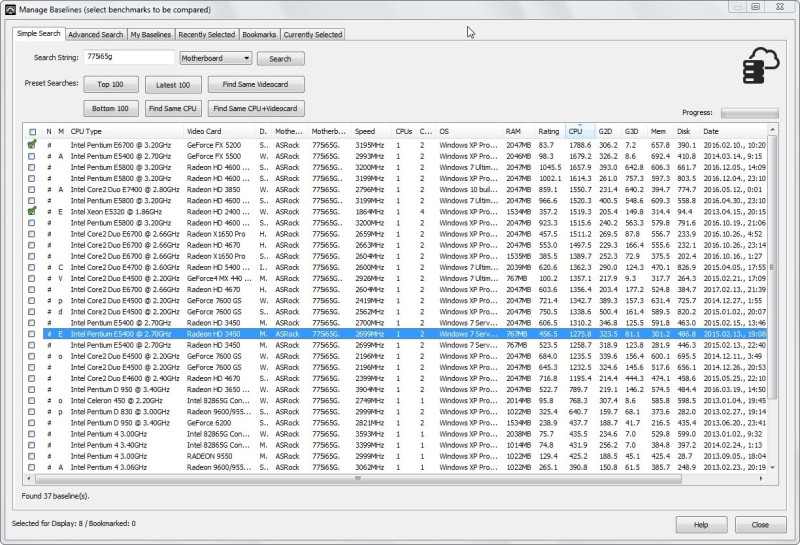This screenshot has height=545, width=800.
Task: Uncheck the Intel Xeon E5320 row checkbox
Action: (32, 211)
